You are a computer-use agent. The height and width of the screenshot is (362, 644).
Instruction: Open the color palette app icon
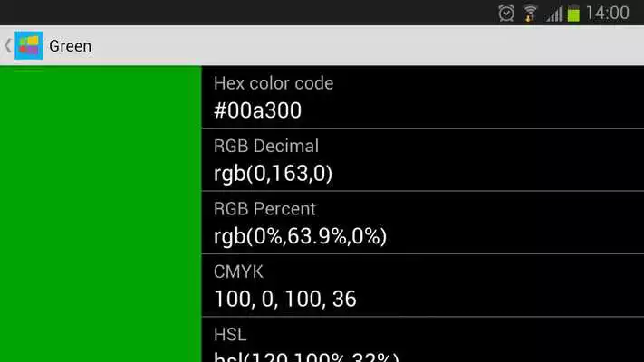pos(29,45)
